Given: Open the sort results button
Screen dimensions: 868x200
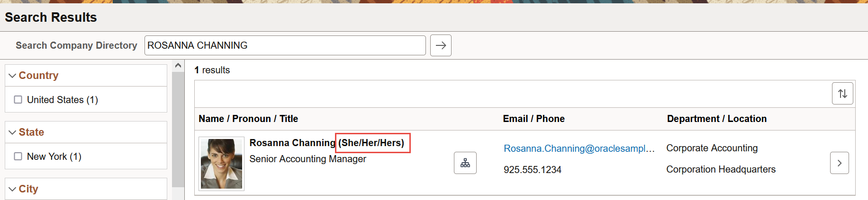Looking at the screenshot, I should (x=842, y=94).
